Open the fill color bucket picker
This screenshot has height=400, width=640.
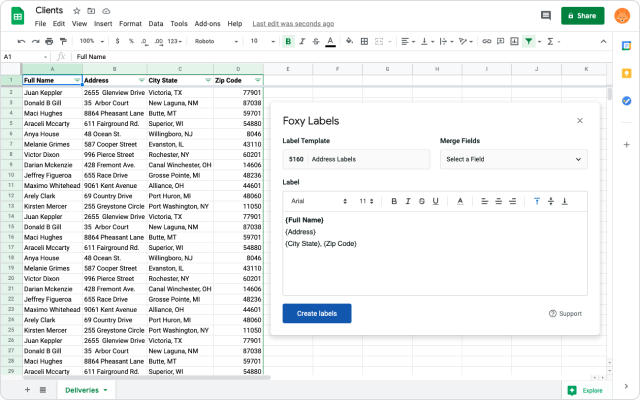pyautogui.click(x=349, y=41)
